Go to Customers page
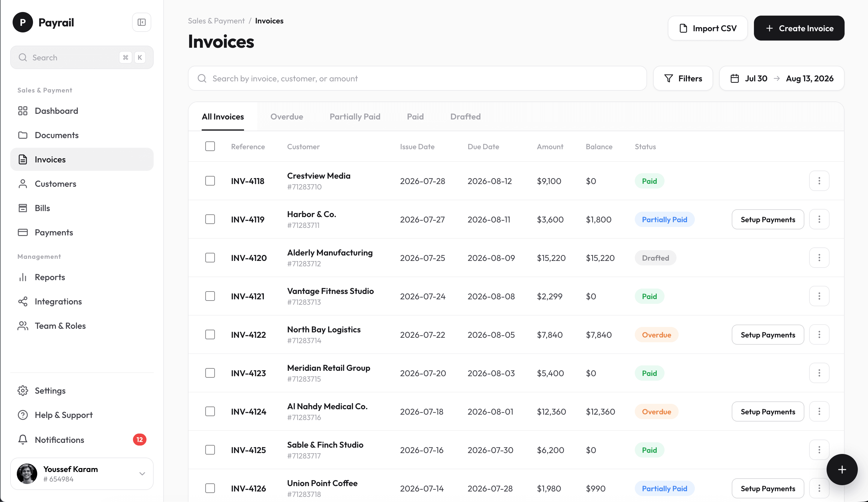Image resolution: width=868 pixels, height=502 pixels. pyautogui.click(x=82, y=184)
